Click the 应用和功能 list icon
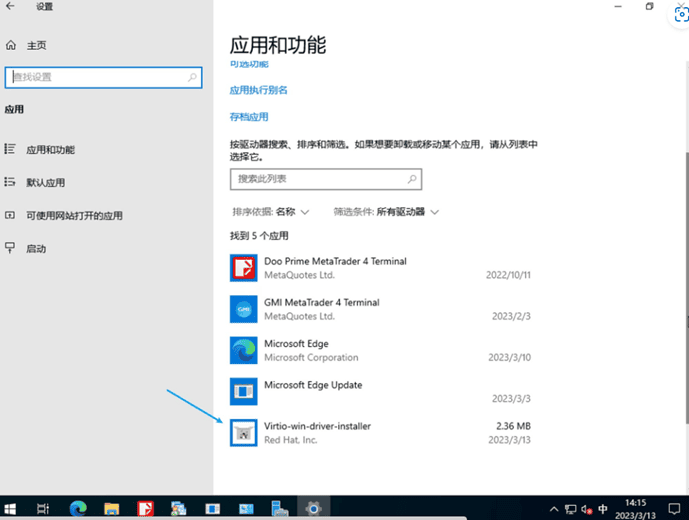 coord(10,149)
